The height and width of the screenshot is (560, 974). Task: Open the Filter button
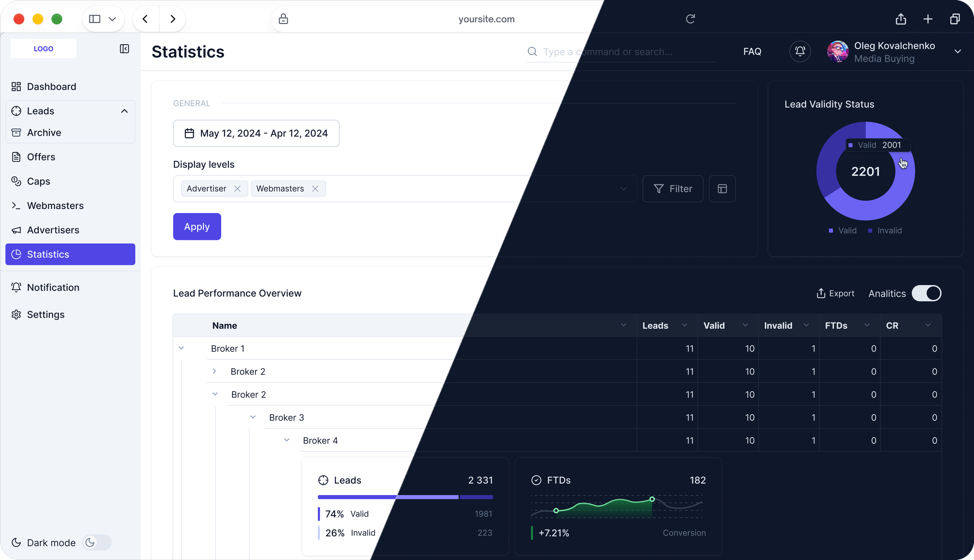(672, 189)
